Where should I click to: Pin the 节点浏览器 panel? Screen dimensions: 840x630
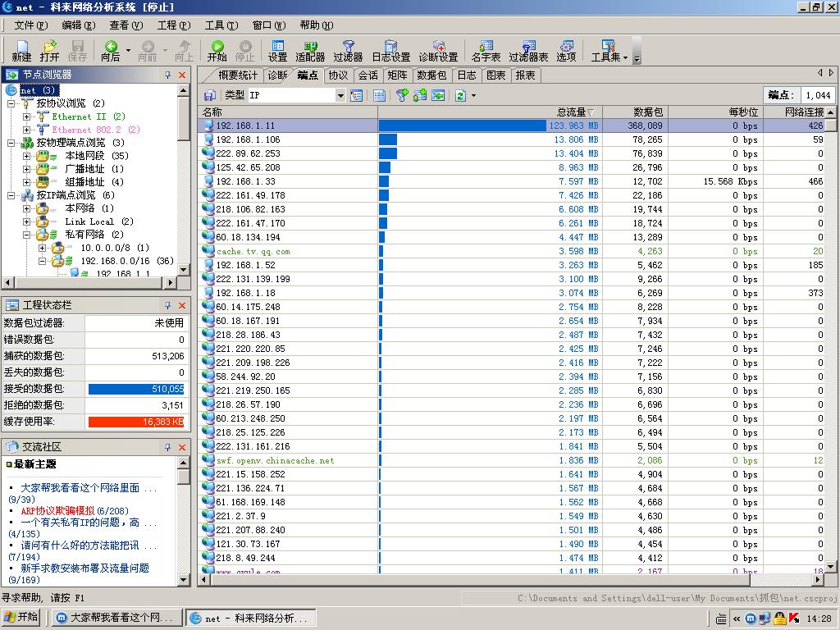click(x=167, y=75)
